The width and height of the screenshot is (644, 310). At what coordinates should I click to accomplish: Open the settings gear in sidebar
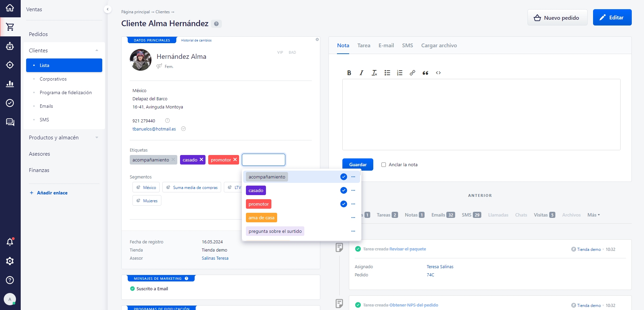[x=10, y=261]
